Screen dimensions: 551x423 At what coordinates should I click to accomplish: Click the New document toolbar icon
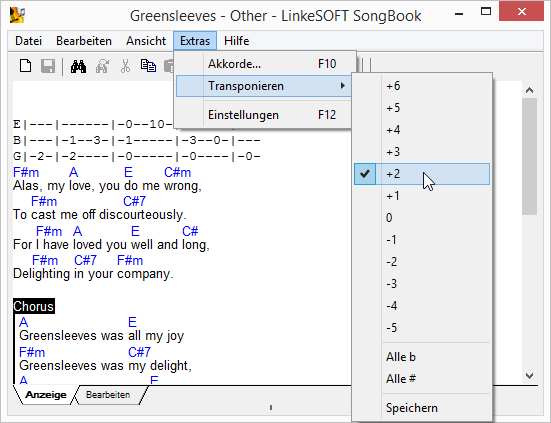(25, 66)
